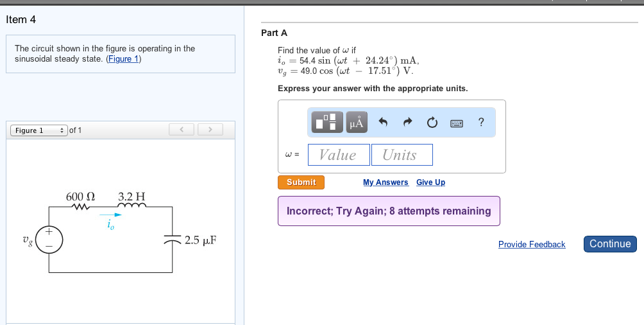644x325 pixels.
Task: Open answer help question mark
Action: [481, 122]
